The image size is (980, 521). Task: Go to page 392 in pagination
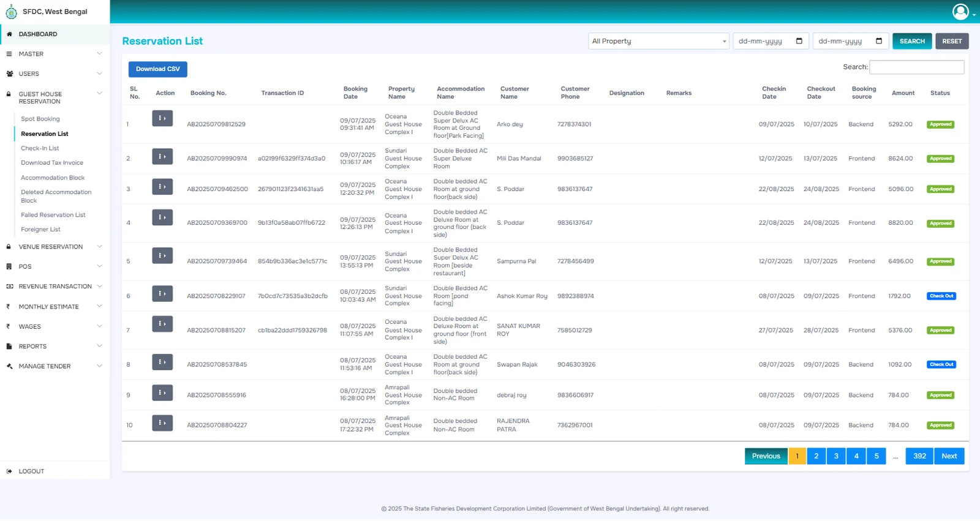pyautogui.click(x=919, y=456)
